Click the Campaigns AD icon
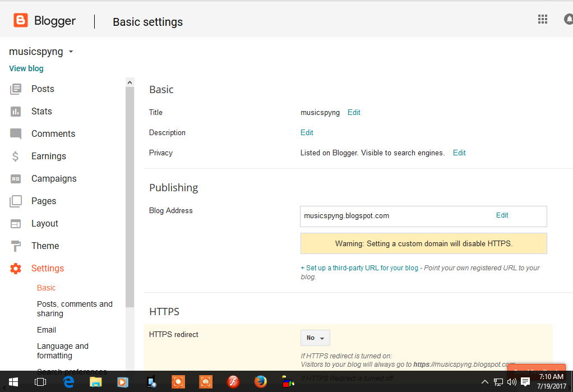This screenshot has height=392, width=573. 16,179
